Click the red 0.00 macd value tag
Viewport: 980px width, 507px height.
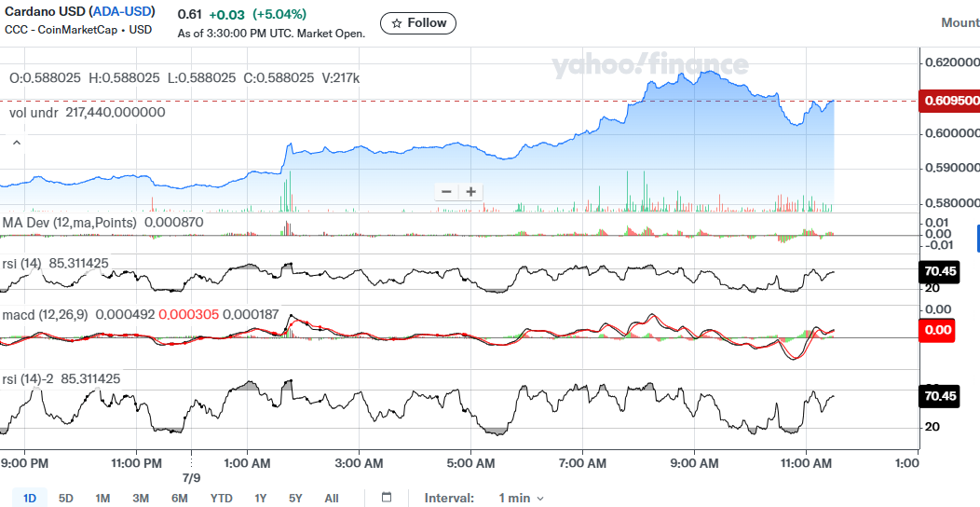[938, 329]
